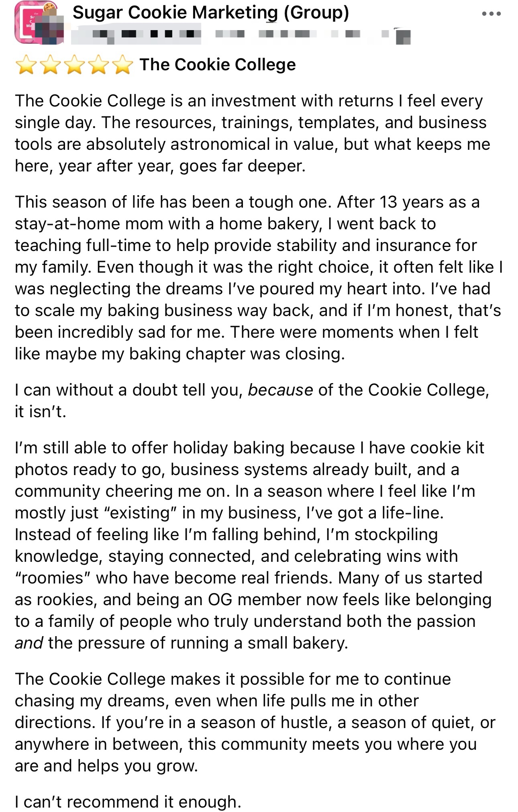Click the italic word "and" before "the pressure"
The height and width of the screenshot is (812, 518).
click(x=29, y=643)
